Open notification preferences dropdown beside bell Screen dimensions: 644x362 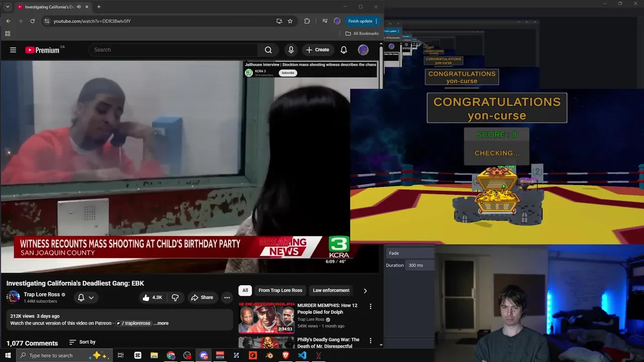91,298
